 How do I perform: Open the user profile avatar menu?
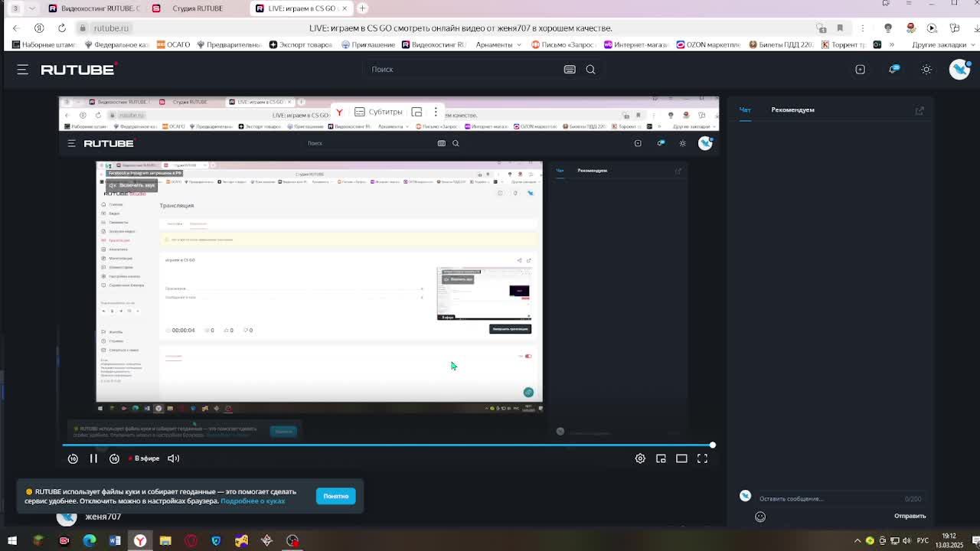959,70
